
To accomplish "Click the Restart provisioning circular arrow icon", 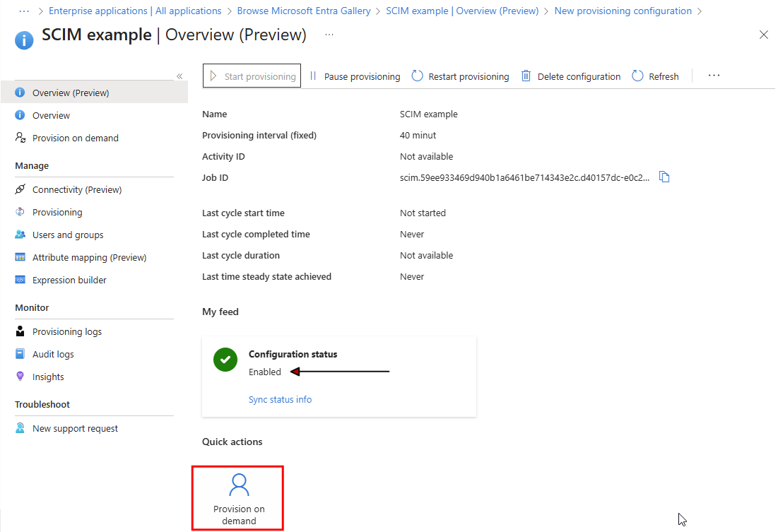I will point(418,76).
